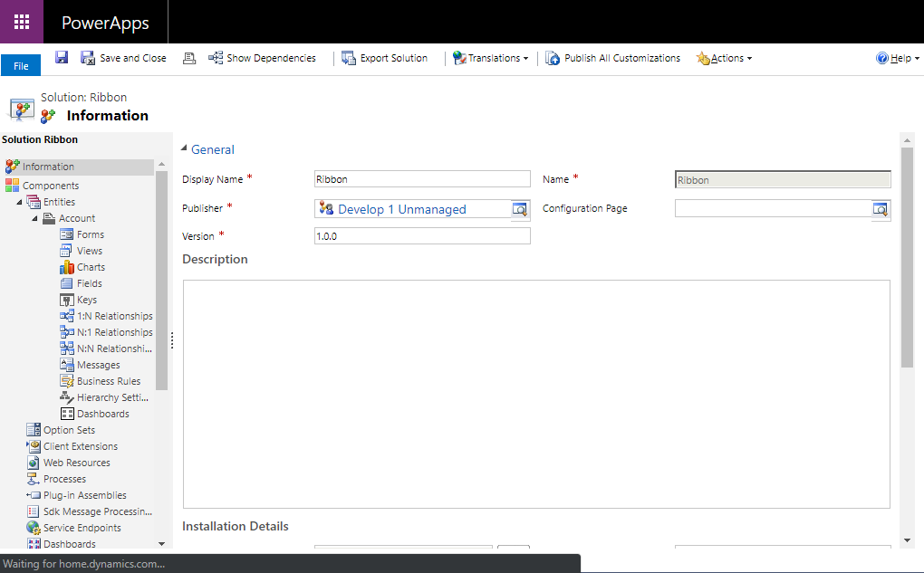Click the print preview icon in the toolbar
Image resolution: width=924 pixels, height=573 pixels.
(189, 58)
